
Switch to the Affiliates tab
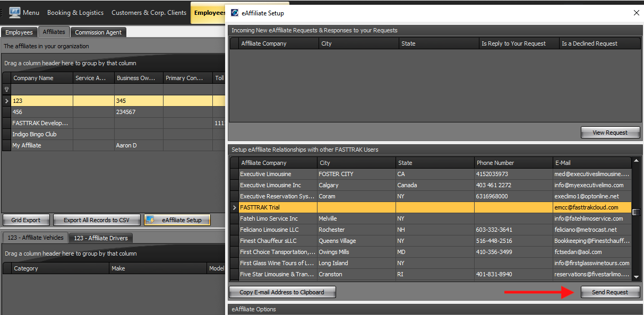(54, 32)
